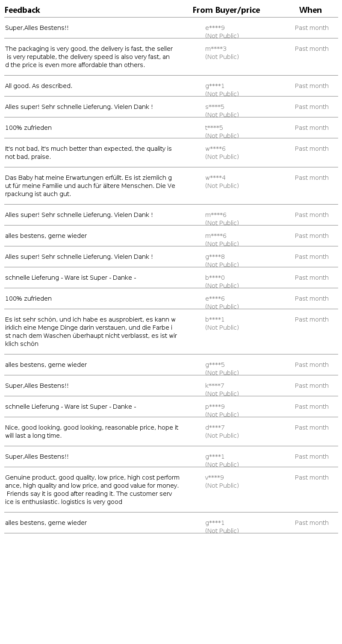This screenshot has height=644, width=342.
Task: Select the "All good. As described." feedback
Action: click(x=38, y=86)
